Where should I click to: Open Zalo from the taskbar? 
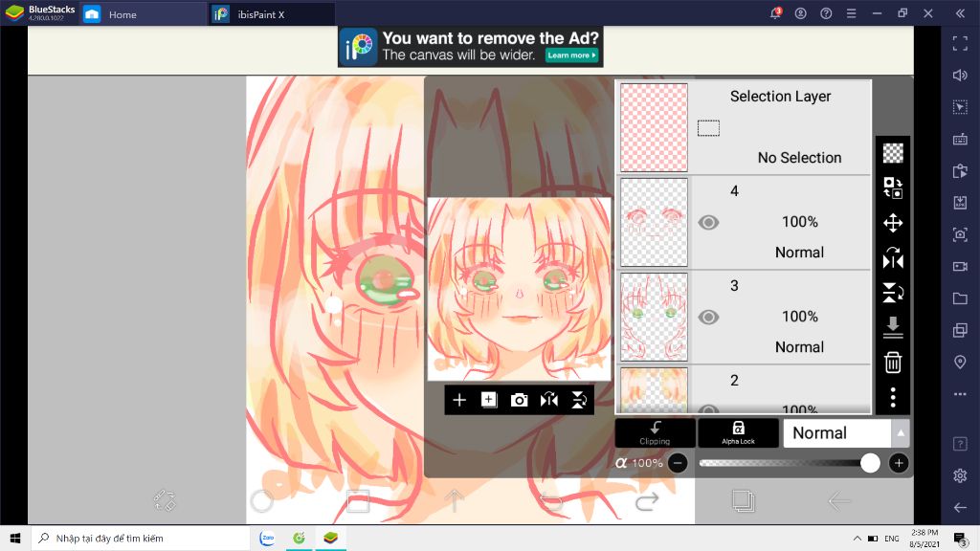tap(267, 538)
